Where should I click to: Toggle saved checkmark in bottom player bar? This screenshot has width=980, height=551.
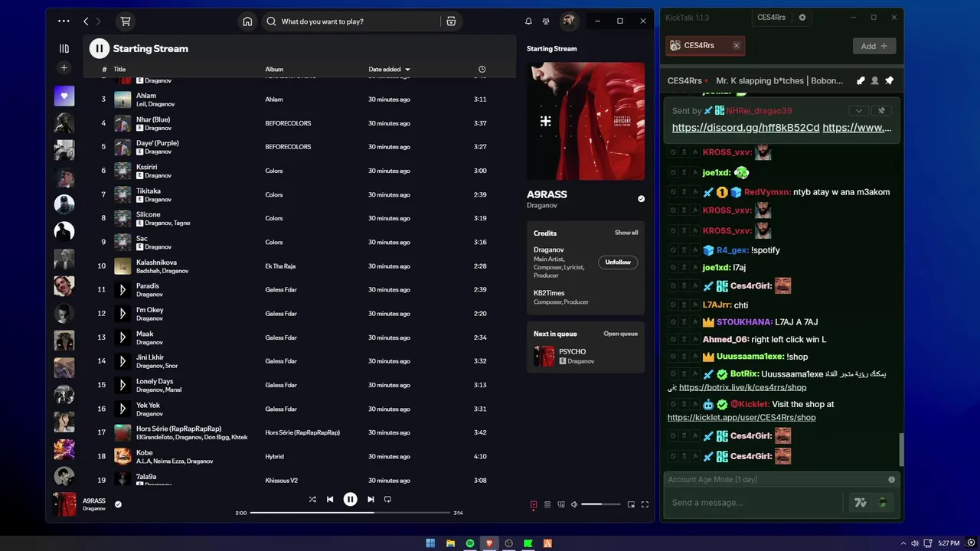pyautogui.click(x=118, y=504)
